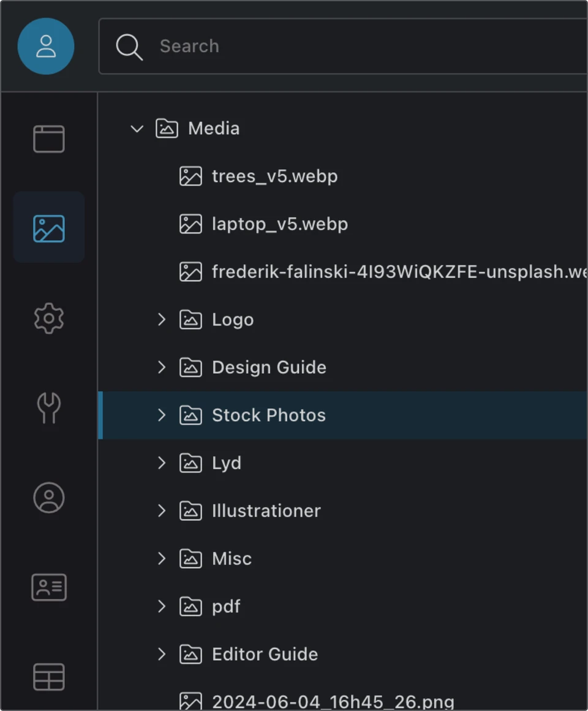Select the Illustrationer folder

pyautogui.click(x=266, y=511)
